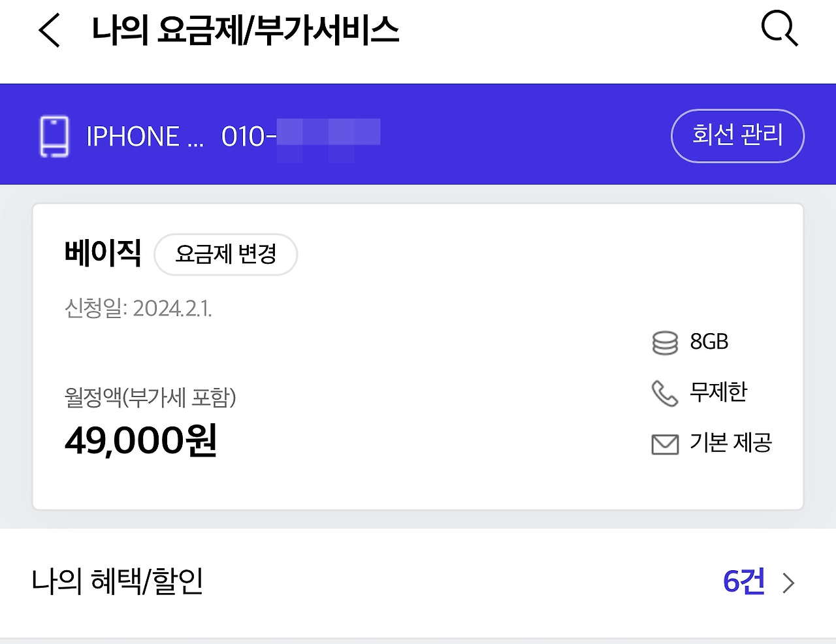Tap the 49,000원 monthly fee amount
The height and width of the screenshot is (644, 836).
click(x=140, y=441)
